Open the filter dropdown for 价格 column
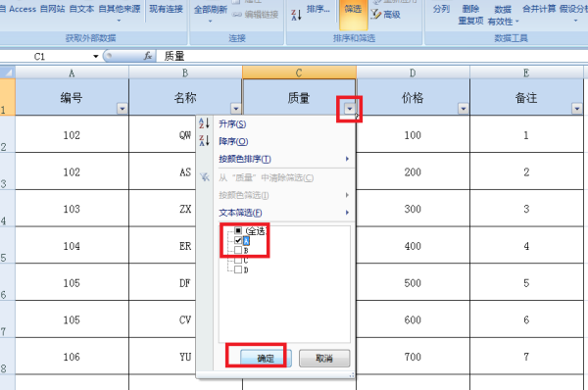 coord(464,109)
